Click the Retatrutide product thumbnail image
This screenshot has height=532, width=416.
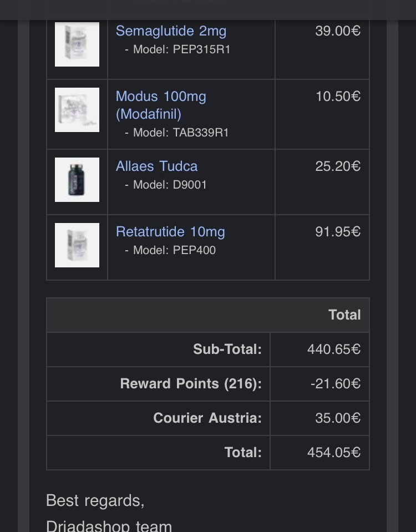tap(77, 245)
